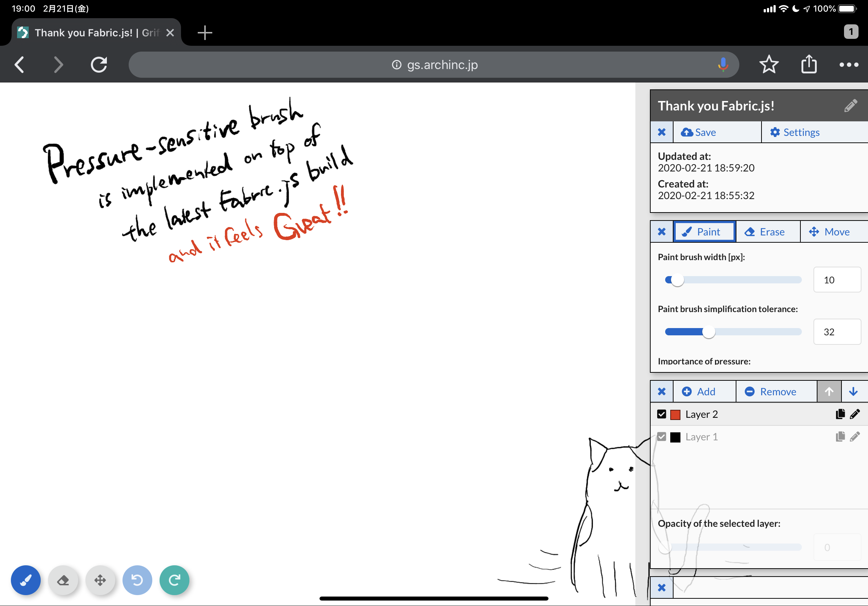Duplicate Layer 2
This screenshot has height=606, width=868.
(x=840, y=415)
